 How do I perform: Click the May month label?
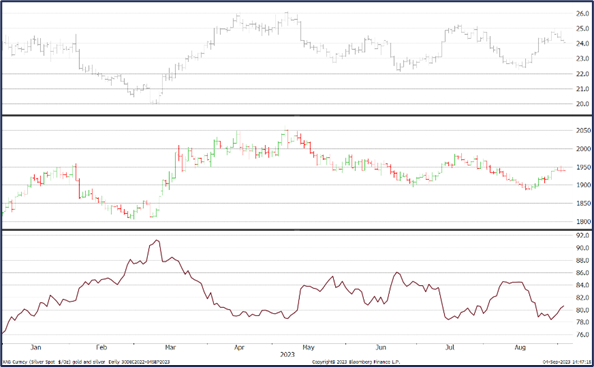click(308, 347)
